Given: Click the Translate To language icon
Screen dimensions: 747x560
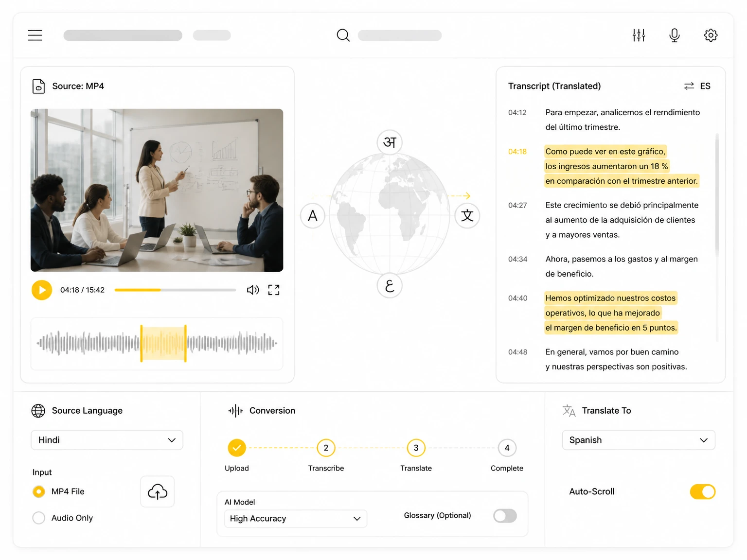Looking at the screenshot, I should [x=569, y=411].
